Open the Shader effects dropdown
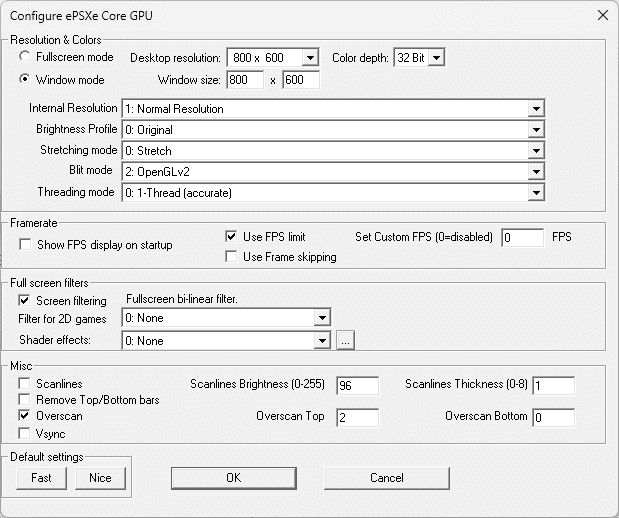Image resolution: width=619 pixels, height=518 pixels. pyautogui.click(x=226, y=340)
